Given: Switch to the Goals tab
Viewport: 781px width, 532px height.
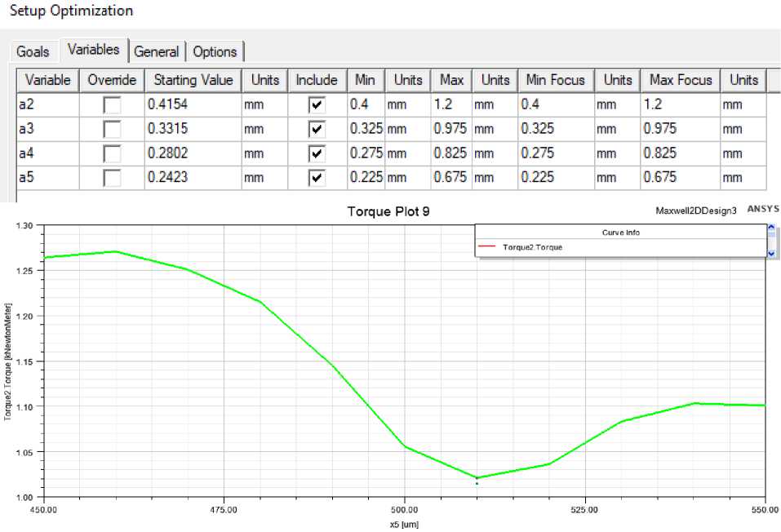Looking at the screenshot, I should point(33,51).
